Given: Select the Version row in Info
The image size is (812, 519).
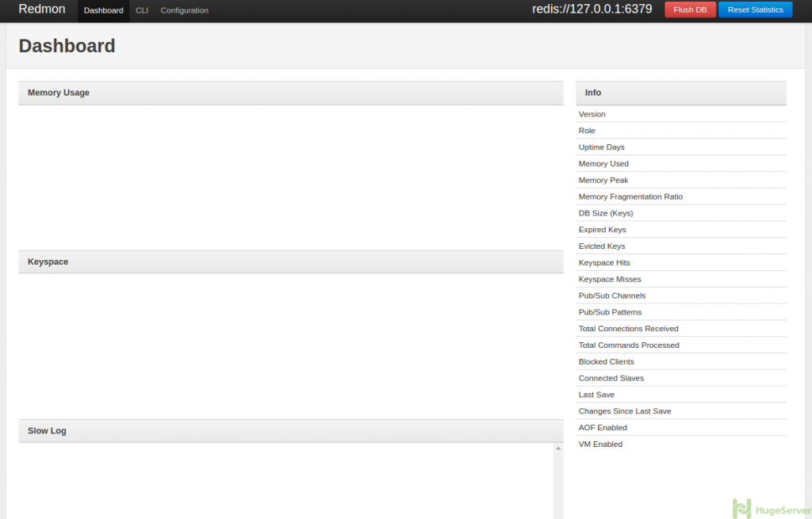Looking at the screenshot, I should [592, 114].
